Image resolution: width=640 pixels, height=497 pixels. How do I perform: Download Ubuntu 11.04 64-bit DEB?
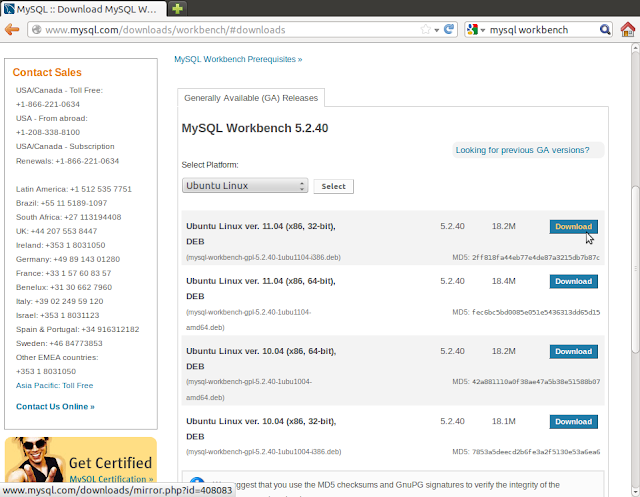[573, 281]
